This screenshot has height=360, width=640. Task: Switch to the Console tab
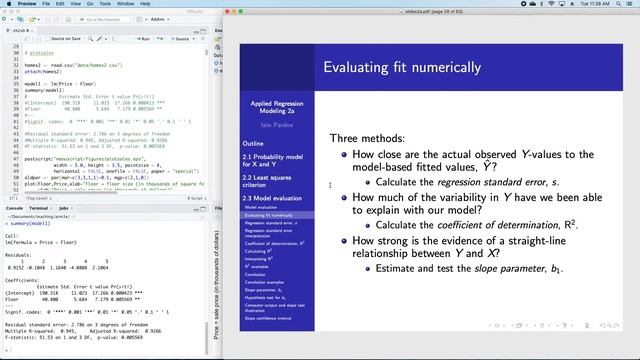[x=14, y=208]
